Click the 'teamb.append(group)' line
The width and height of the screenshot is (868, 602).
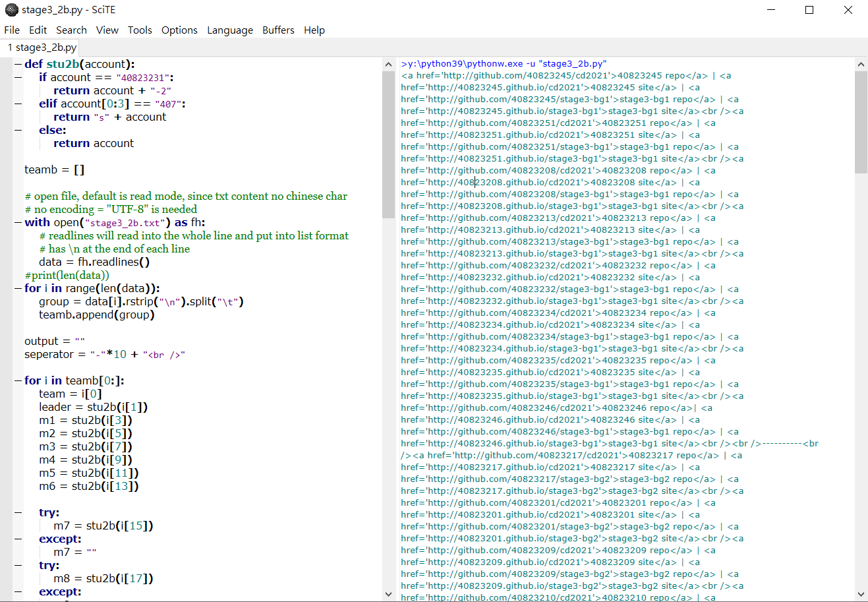coord(97,315)
